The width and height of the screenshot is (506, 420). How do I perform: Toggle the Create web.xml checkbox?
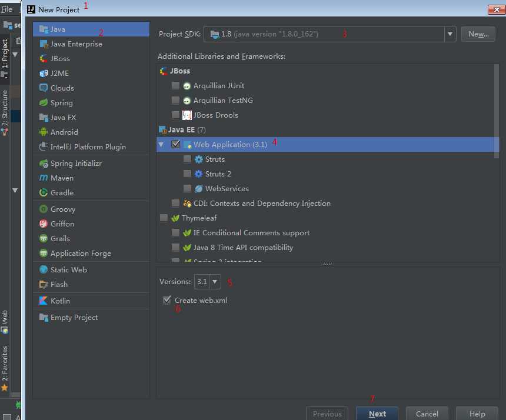[x=167, y=301]
